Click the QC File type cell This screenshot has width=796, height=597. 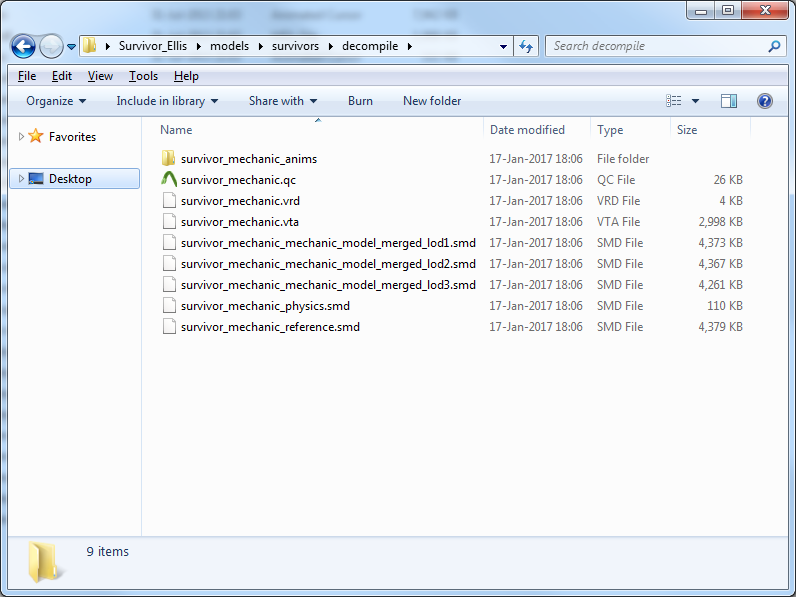tap(616, 180)
